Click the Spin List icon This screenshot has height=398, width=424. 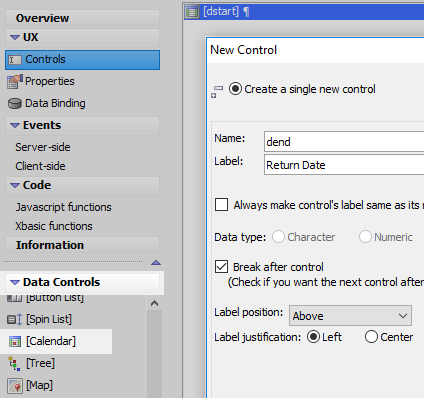(x=15, y=320)
